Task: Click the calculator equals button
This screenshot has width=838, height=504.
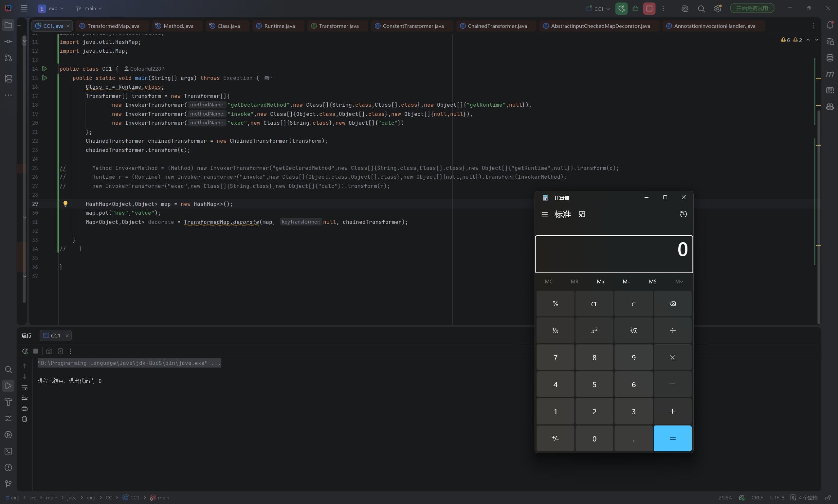Action: (672, 439)
